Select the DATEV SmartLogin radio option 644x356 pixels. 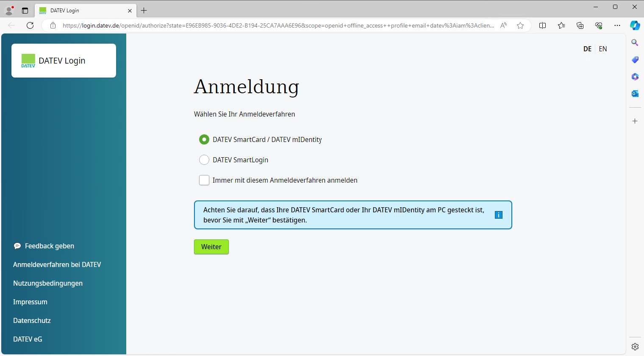204,160
